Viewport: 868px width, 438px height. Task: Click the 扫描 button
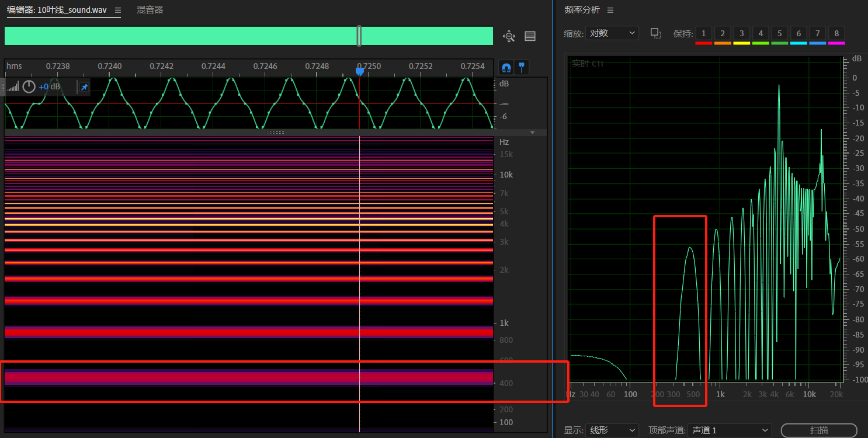click(x=819, y=430)
